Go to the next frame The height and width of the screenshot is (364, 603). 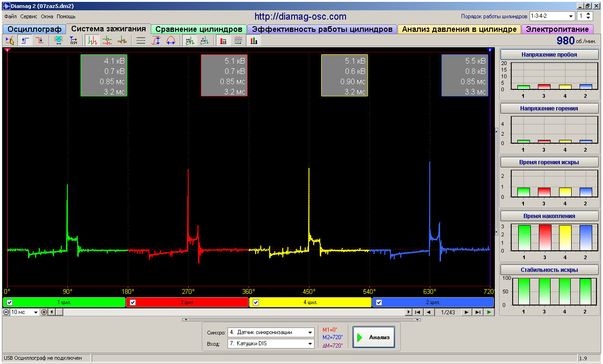(467, 312)
